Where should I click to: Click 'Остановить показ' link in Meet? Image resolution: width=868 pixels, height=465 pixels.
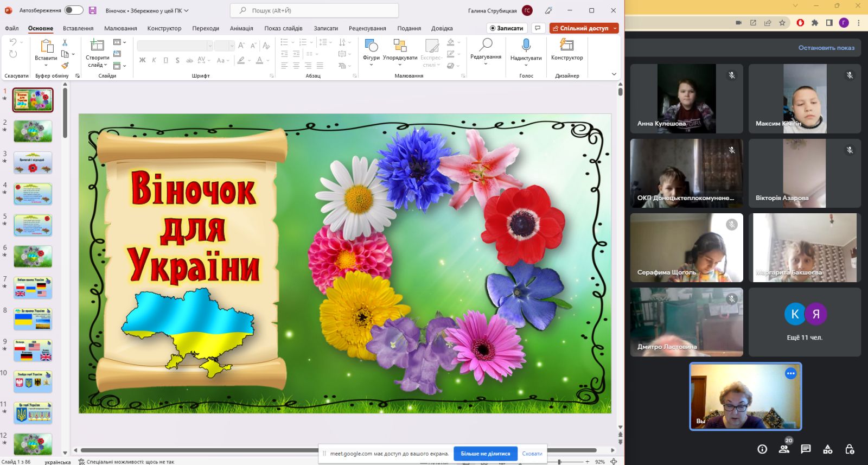[x=826, y=48]
